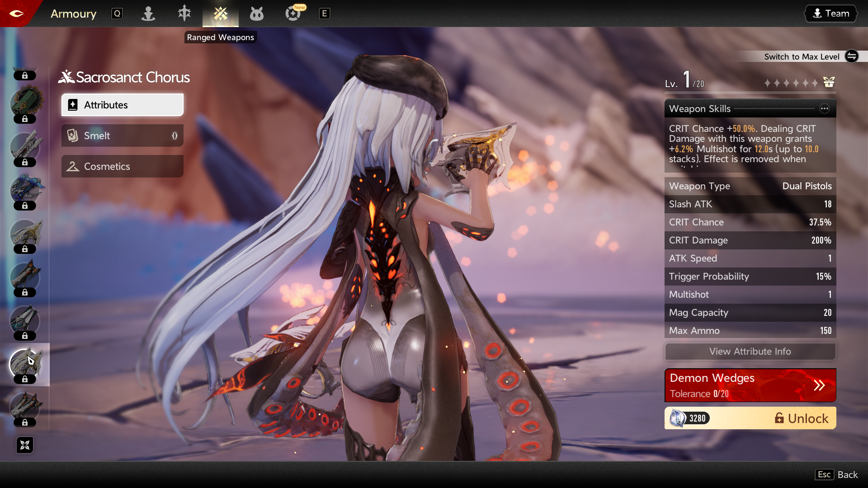Select the green round locked weapon thumbnail
Screen dimensions: 868x488
(26, 103)
